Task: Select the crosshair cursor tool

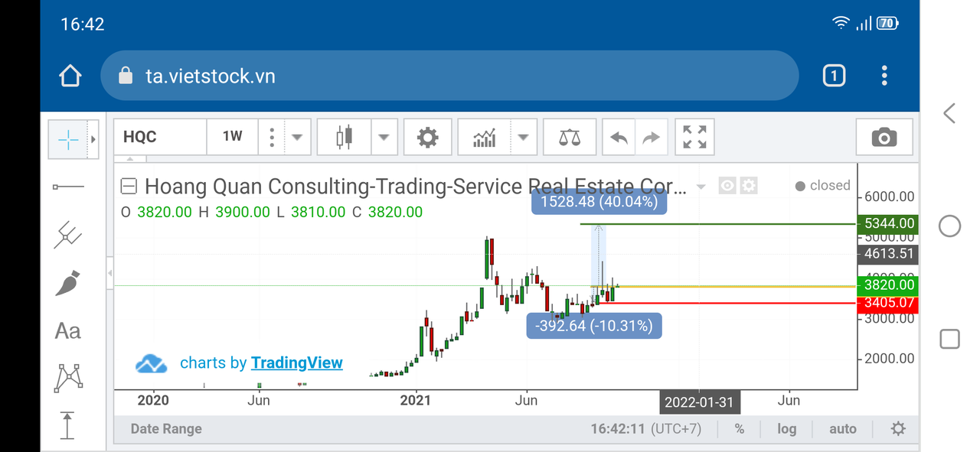Action: pos(68,139)
